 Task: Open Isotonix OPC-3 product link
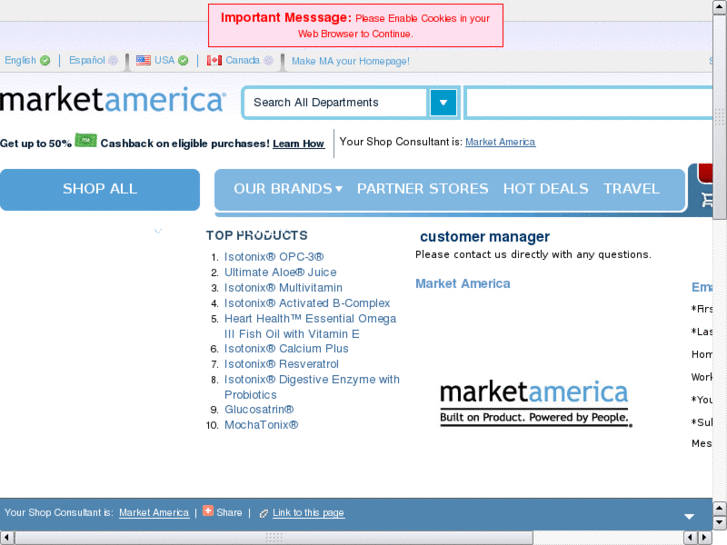(274, 257)
